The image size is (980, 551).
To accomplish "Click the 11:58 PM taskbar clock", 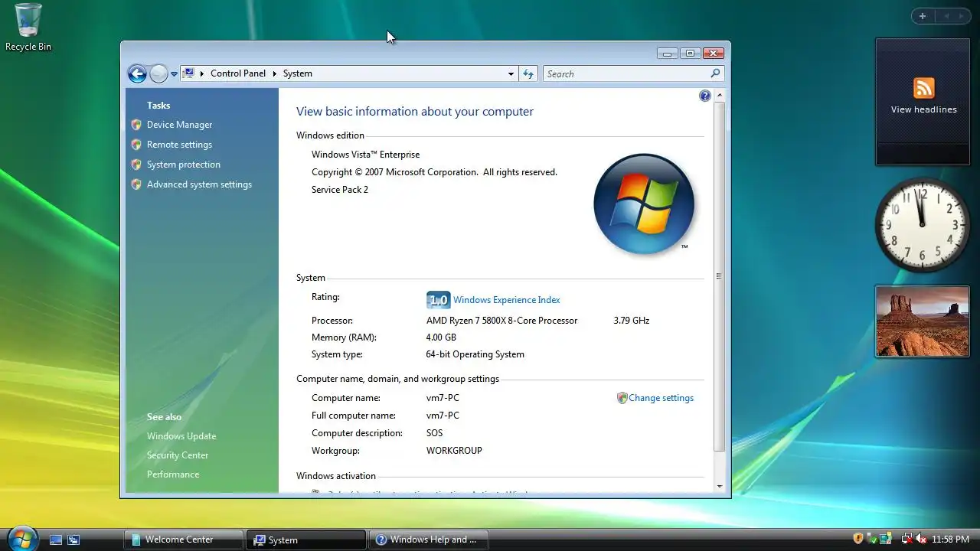I will click(x=950, y=540).
